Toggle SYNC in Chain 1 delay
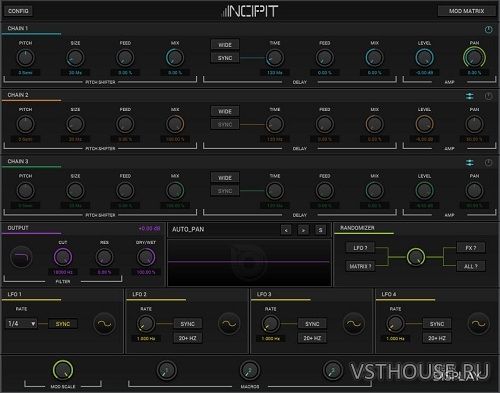The height and width of the screenshot is (393, 500). click(x=225, y=58)
